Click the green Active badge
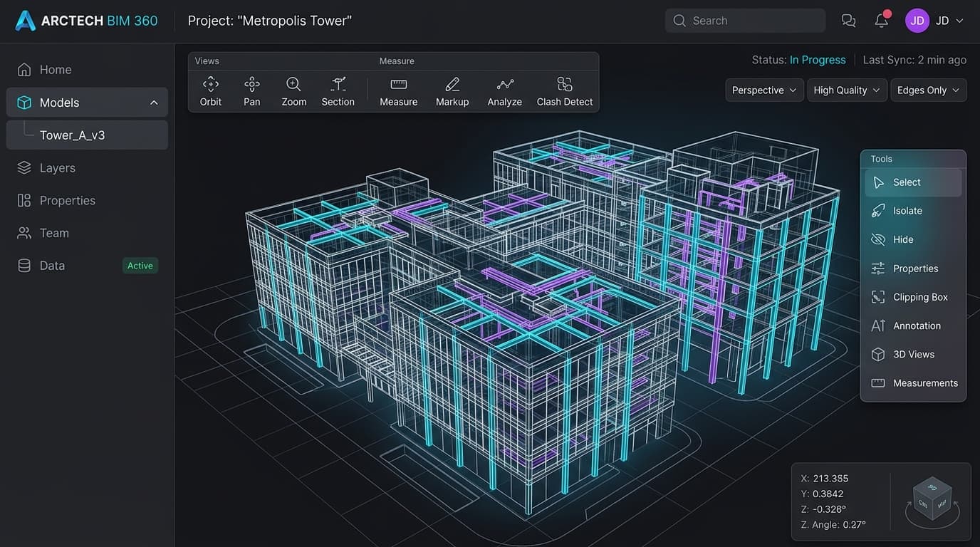The height and width of the screenshot is (547, 980). pyautogui.click(x=140, y=266)
